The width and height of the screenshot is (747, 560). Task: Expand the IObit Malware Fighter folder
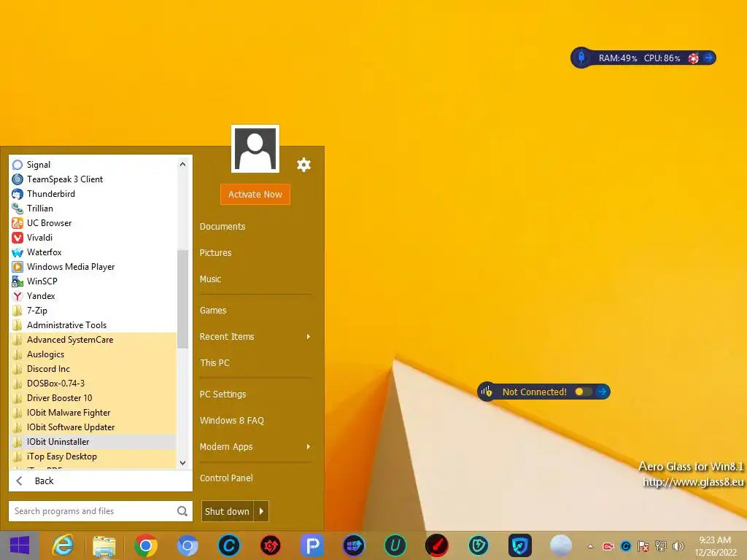point(93,413)
